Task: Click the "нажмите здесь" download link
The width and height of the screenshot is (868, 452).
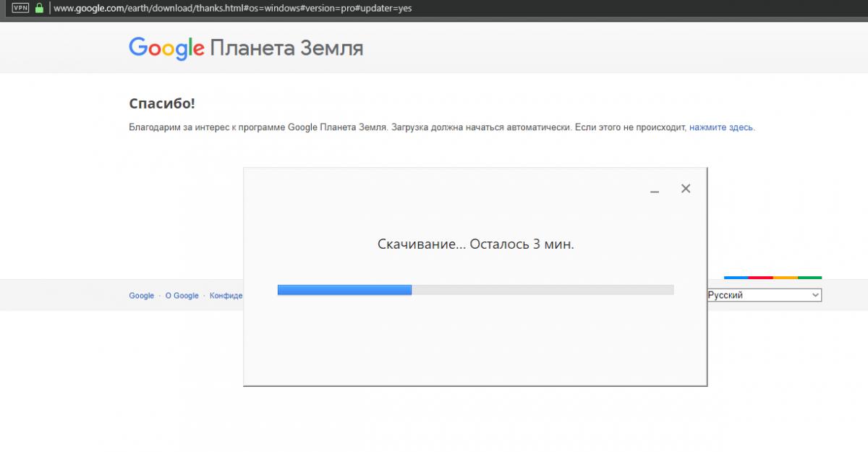Action: tap(721, 127)
